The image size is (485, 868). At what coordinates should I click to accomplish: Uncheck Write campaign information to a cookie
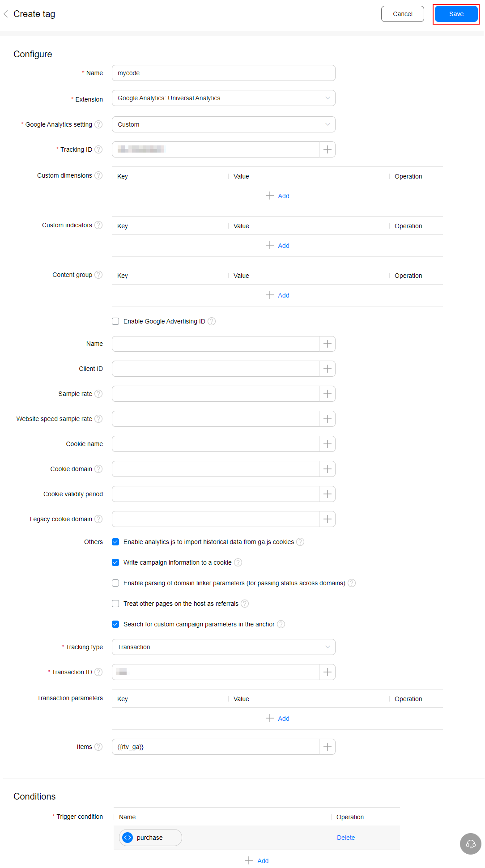[115, 562]
